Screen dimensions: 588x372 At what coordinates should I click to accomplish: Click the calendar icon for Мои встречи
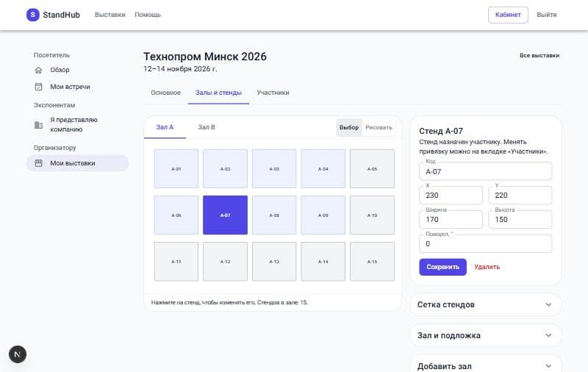(38, 87)
